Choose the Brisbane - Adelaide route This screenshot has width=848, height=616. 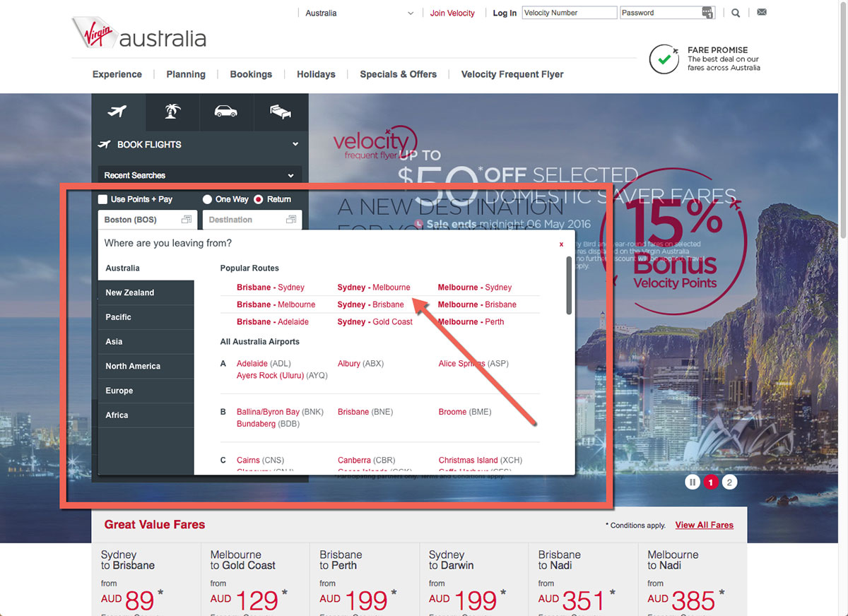tap(273, 321)
